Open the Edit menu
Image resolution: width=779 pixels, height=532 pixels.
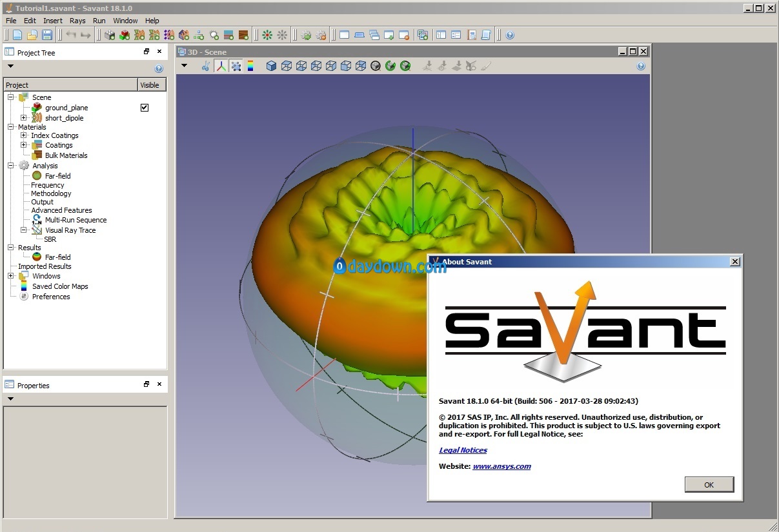30,21
